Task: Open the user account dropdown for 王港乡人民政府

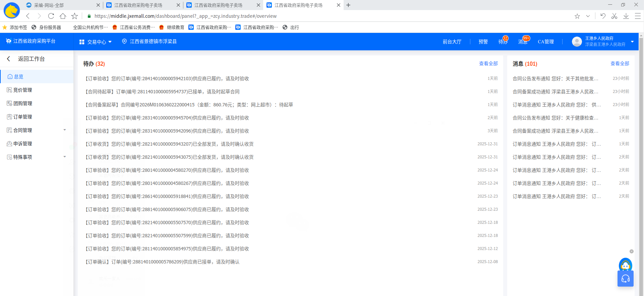Action: (632, 42)
